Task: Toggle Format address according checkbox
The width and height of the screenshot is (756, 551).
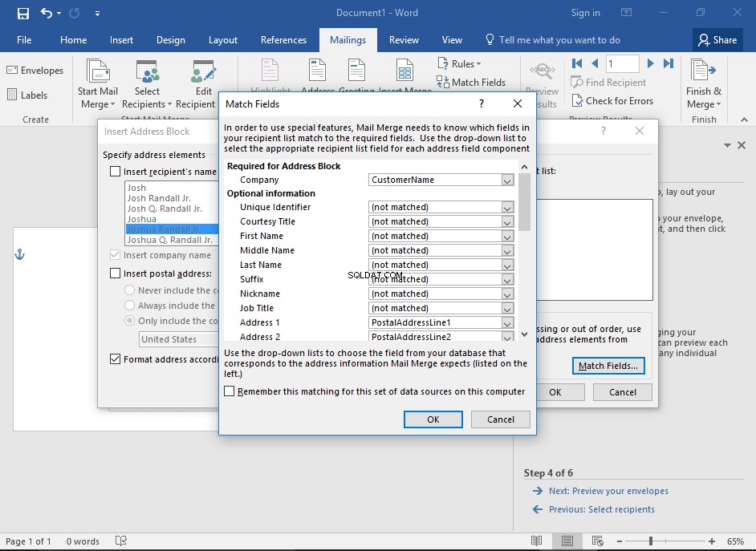Action: pyautogui.click(x=116, y=359)
